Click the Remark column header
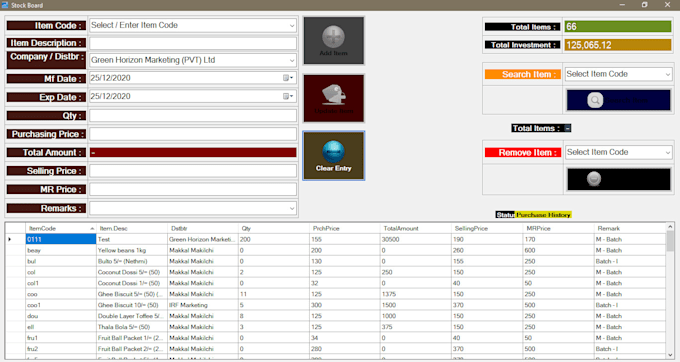 tap(630, 228)
